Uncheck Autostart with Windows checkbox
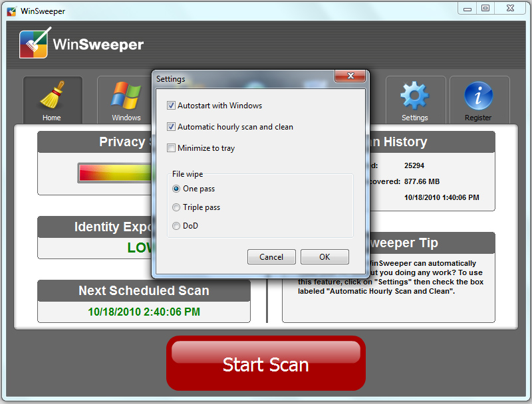Viewport: 532px width, 404px height. point(172,106)
